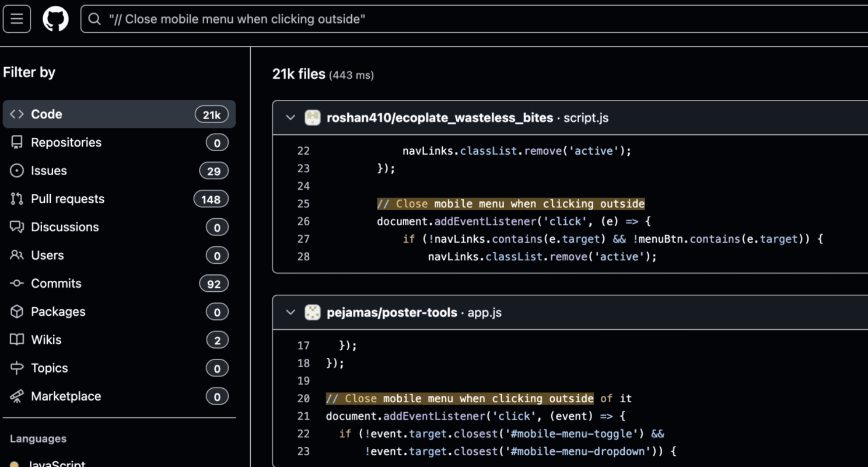Click the Wikis count of 2
This screenshot has width=868, height=467.
click(x=217, y=340)
